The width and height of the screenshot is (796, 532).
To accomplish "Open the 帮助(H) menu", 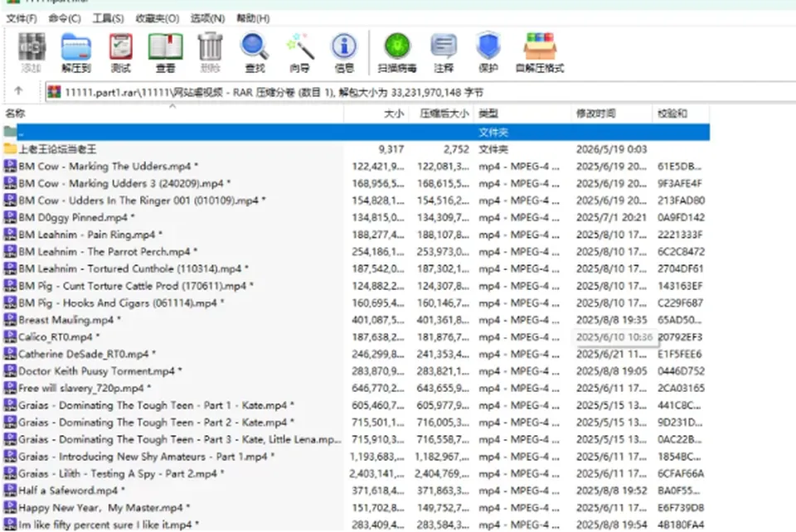I will tap(253, 18).
